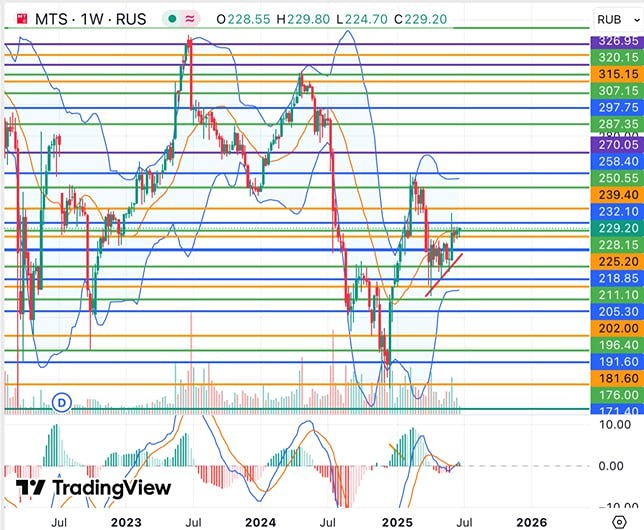
Task: Click the high value H229.80
Action: [303, 19]
